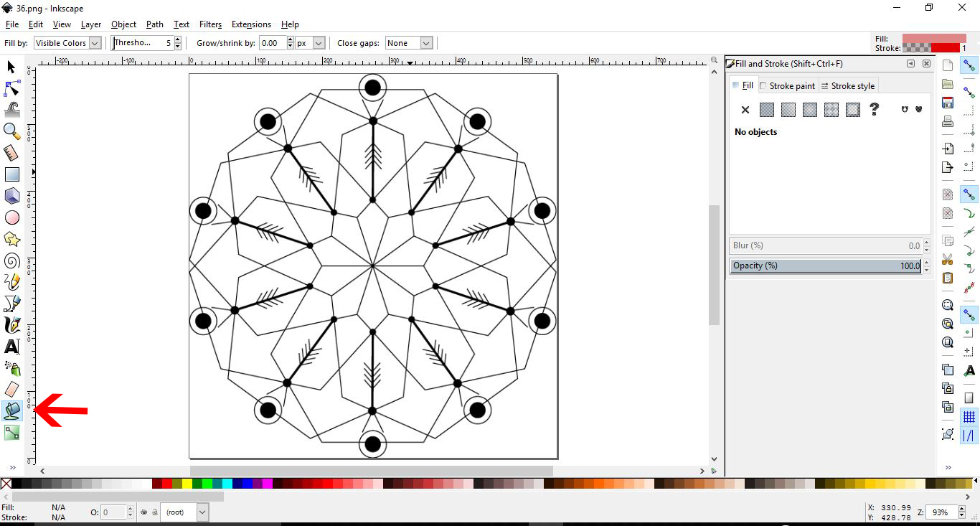
Task: Select the 3D box tool
Action: pyautogui.click(x=11, y=196)
